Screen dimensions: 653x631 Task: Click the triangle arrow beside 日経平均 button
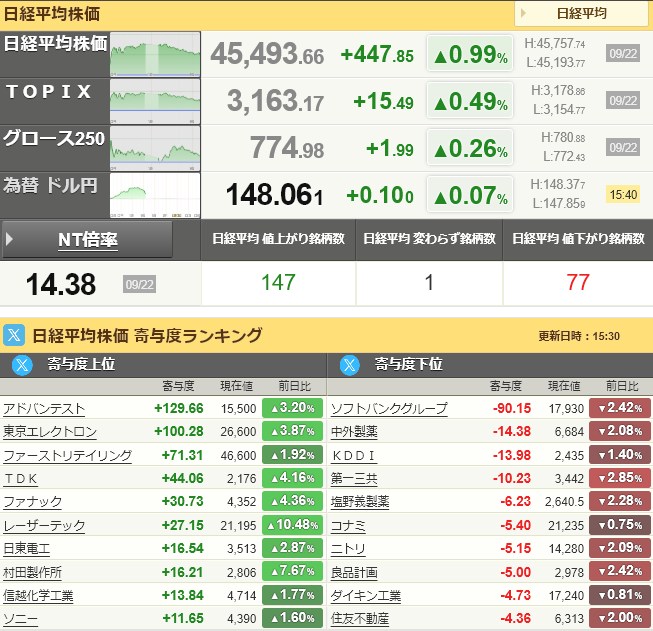523,13
